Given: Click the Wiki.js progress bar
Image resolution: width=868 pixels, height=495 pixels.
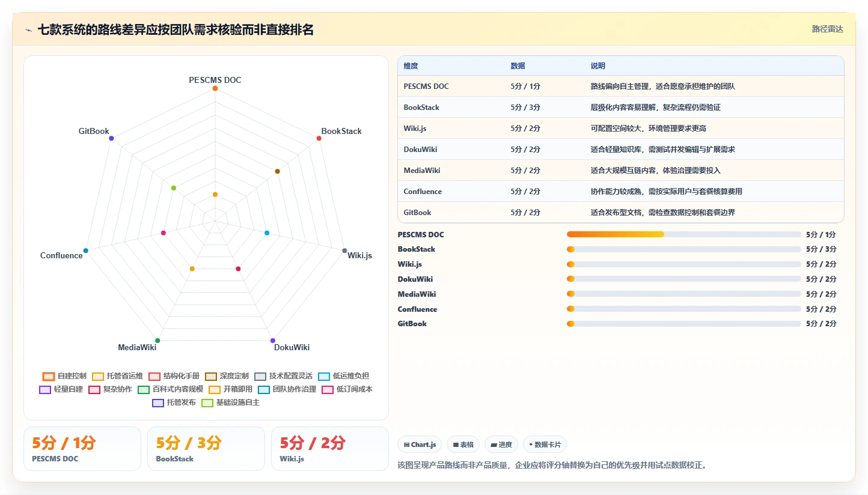Looking at the screenshot, I should [683, 264].
